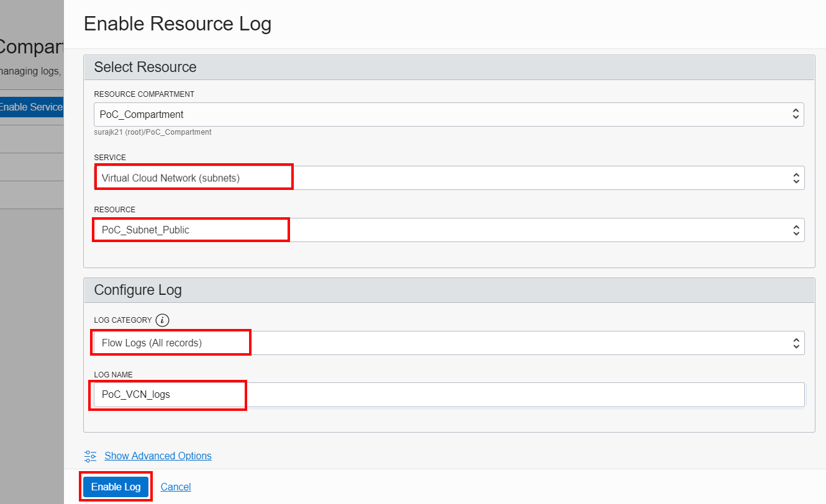Open the Flow Logs category selector

coord(435,342)
